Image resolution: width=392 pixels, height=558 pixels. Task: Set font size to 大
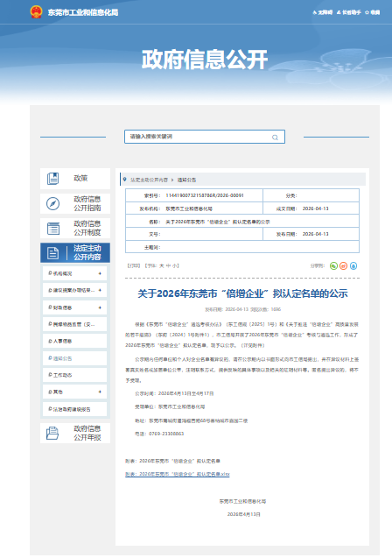(161, 265)
